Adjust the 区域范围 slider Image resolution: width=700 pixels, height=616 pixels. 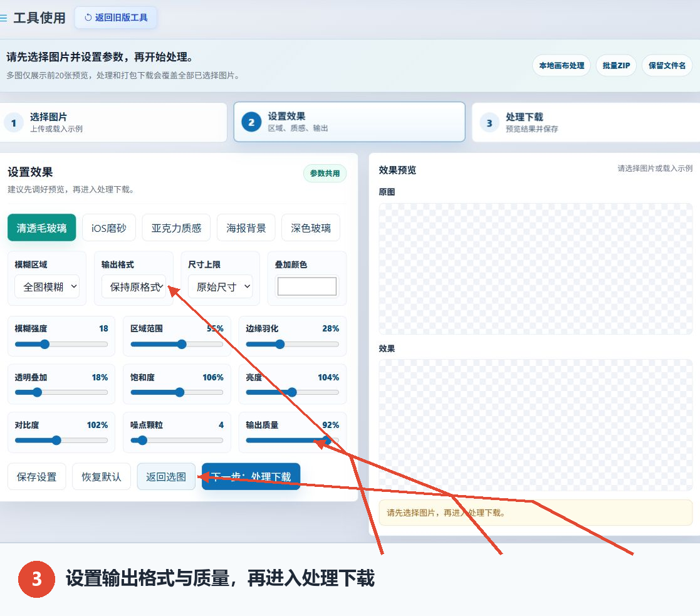coord(177,344)
